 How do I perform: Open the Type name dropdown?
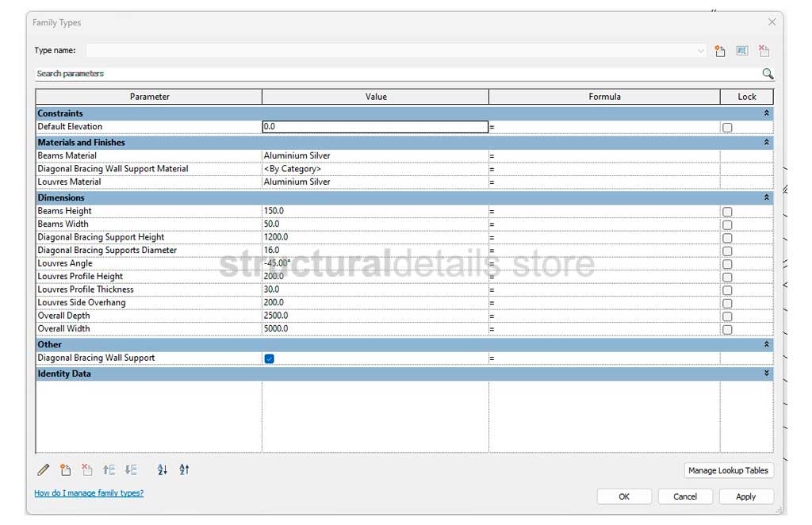[x=700, y=51]
